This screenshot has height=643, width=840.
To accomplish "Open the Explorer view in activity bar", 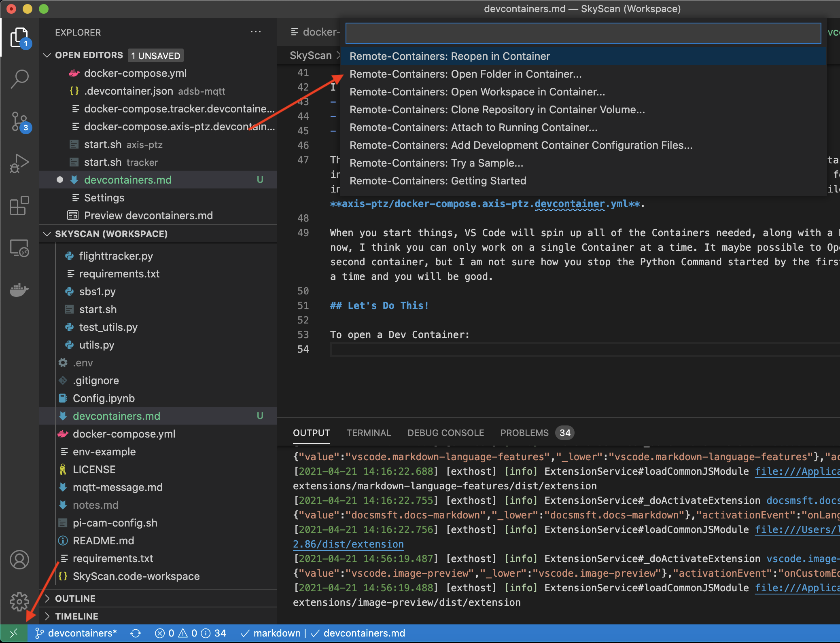I will click(19, 37).
